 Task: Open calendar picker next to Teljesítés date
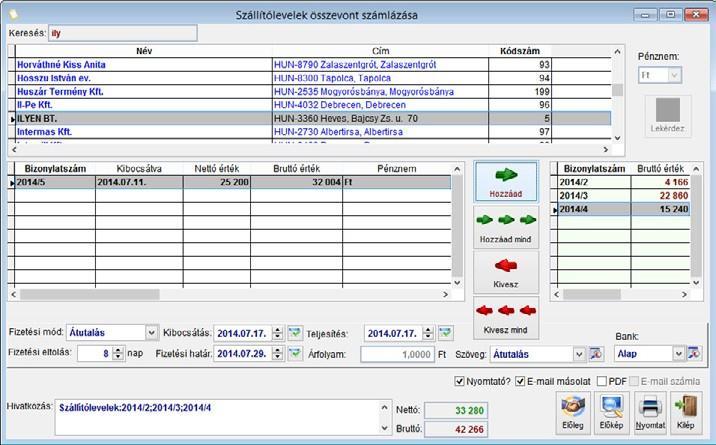pos(446,333)
